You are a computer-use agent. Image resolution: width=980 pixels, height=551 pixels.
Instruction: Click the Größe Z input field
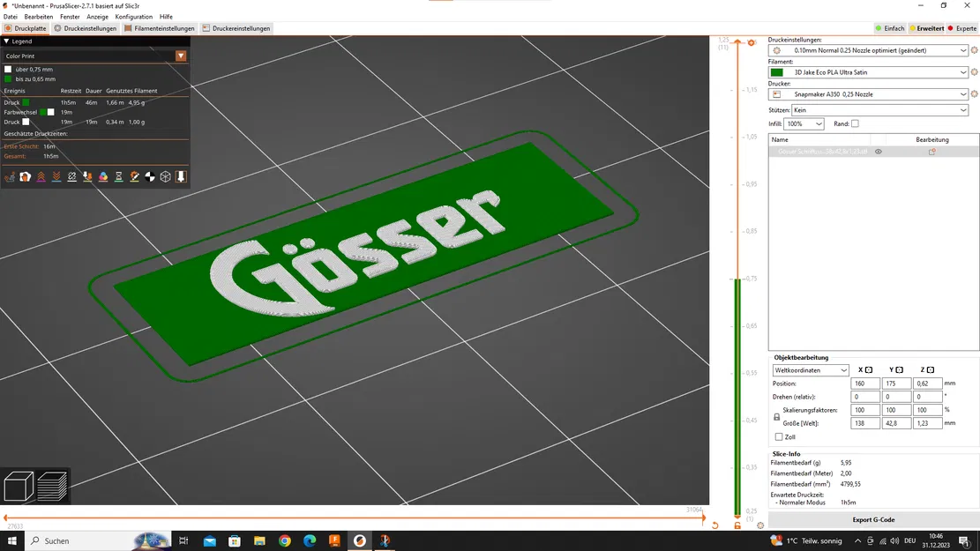tap(927, 423)
